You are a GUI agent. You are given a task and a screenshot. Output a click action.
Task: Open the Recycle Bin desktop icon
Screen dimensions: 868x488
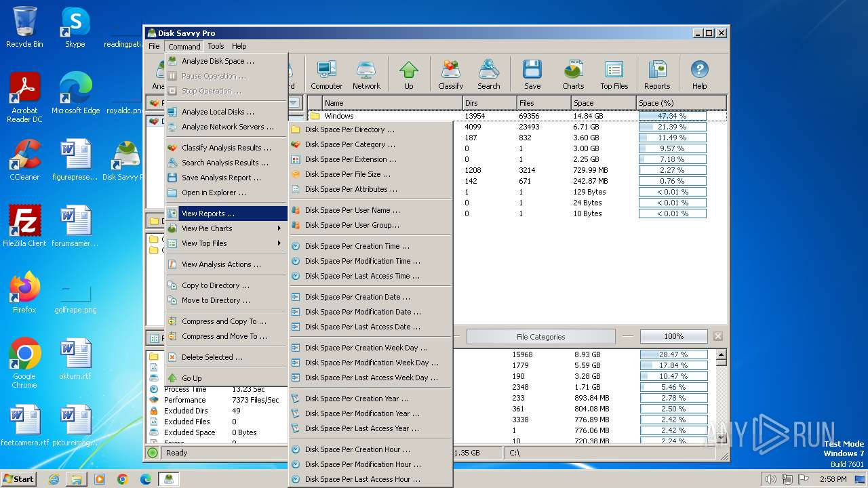point(24,27)
